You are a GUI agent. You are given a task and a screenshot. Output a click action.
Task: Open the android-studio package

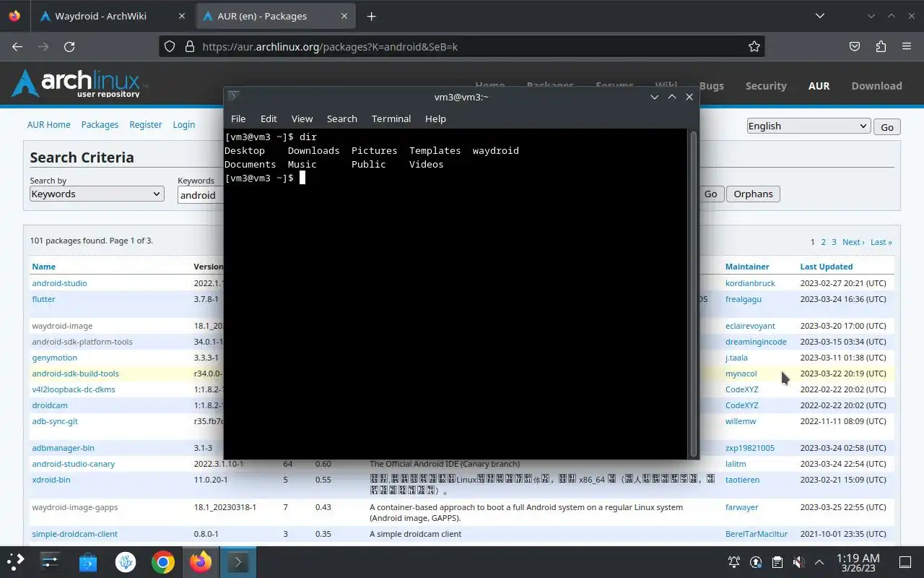coord(59,283)
